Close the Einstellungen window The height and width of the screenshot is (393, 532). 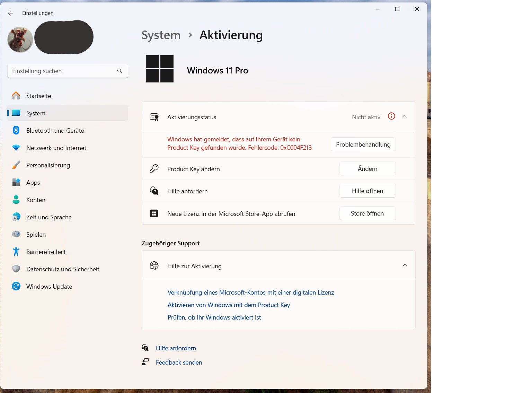coord(417,9)
